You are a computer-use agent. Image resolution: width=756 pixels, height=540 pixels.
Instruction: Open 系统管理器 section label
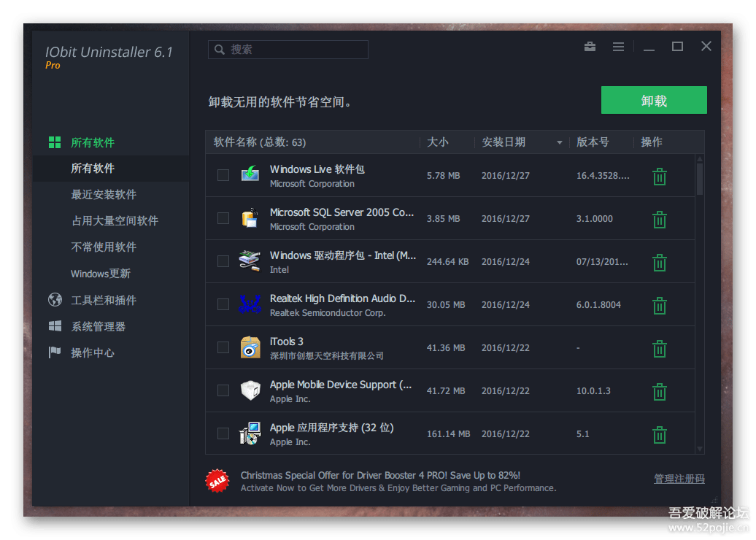(99, 326)
